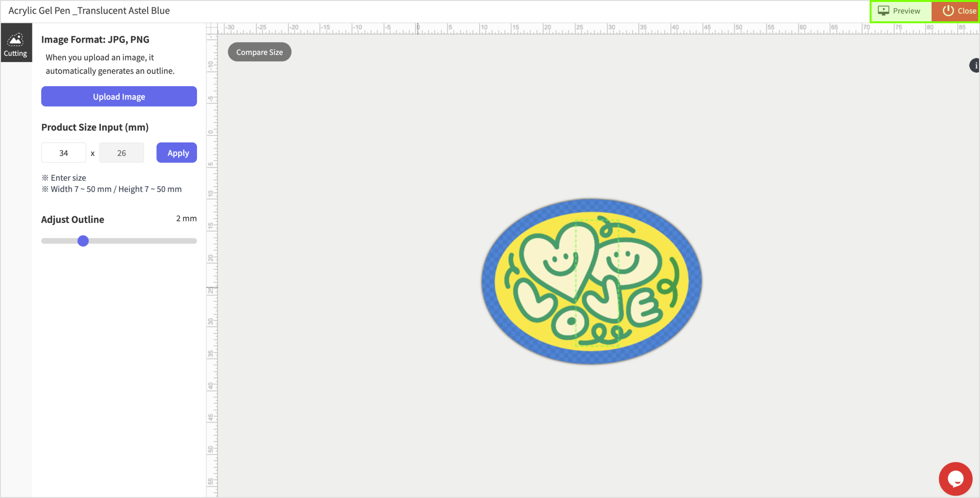Viewport: 980px width, 498px height.
Task: Click the Compare Size button
Action: [x=260, y=52]
